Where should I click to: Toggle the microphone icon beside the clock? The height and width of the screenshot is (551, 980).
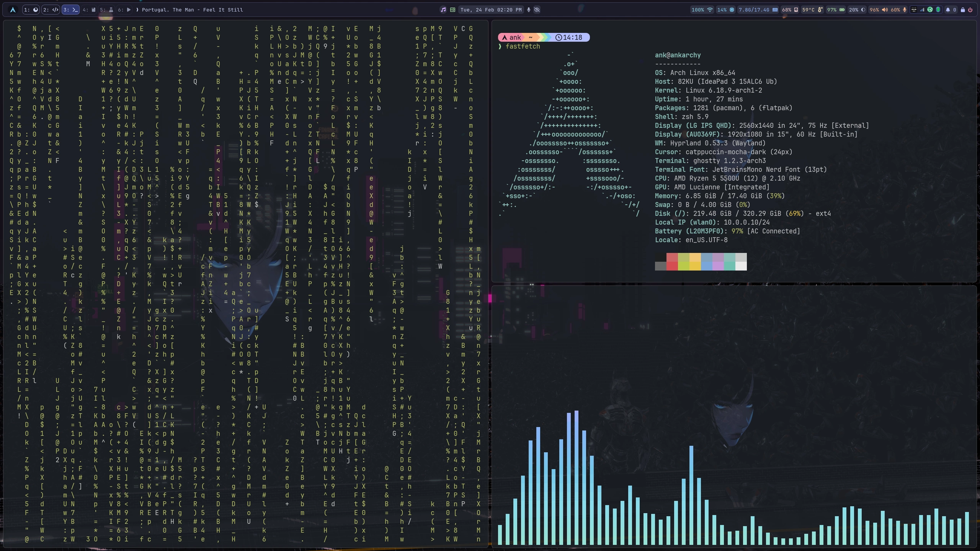point(529,10)
